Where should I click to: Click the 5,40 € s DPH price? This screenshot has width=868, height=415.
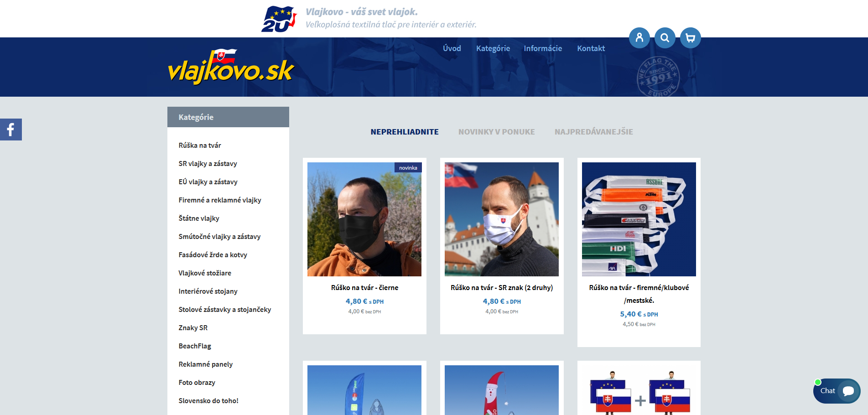pos(639,314)
